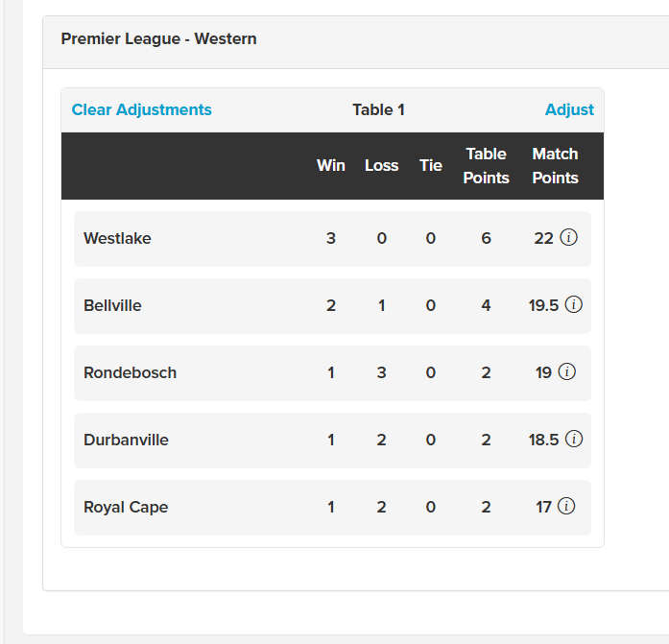Click the Rondebosch team name
The width and height of the screenshot is (669, 644).
(x=130, y=372)
